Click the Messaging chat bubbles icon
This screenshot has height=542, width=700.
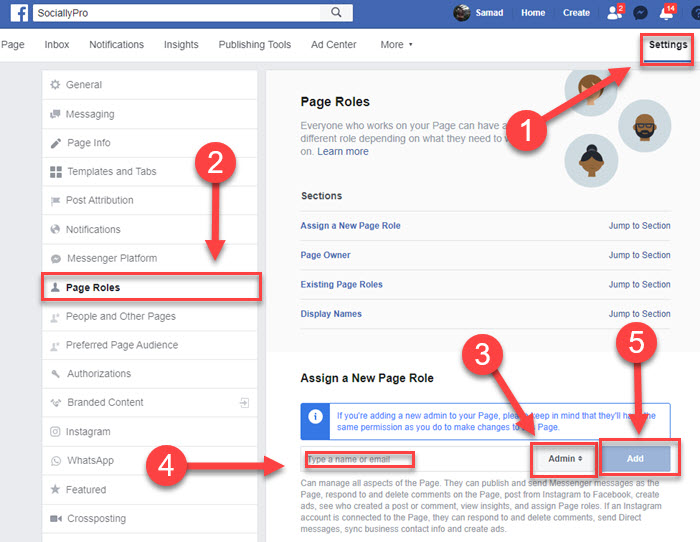click(55, 114)
